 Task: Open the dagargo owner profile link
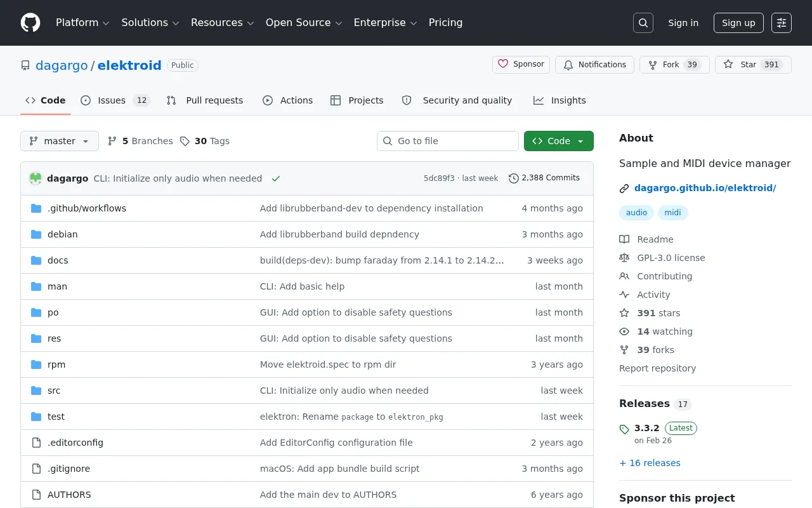62,65
